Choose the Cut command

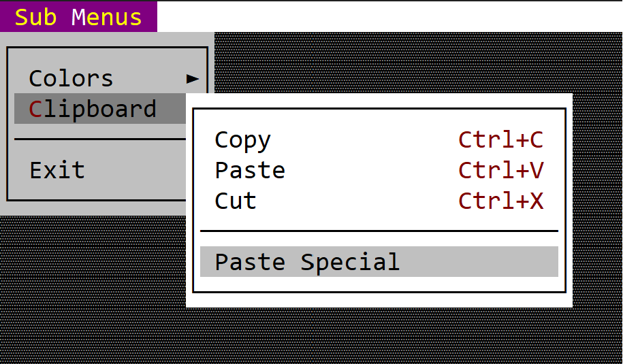pyautogui.click(x=379, y=201)
